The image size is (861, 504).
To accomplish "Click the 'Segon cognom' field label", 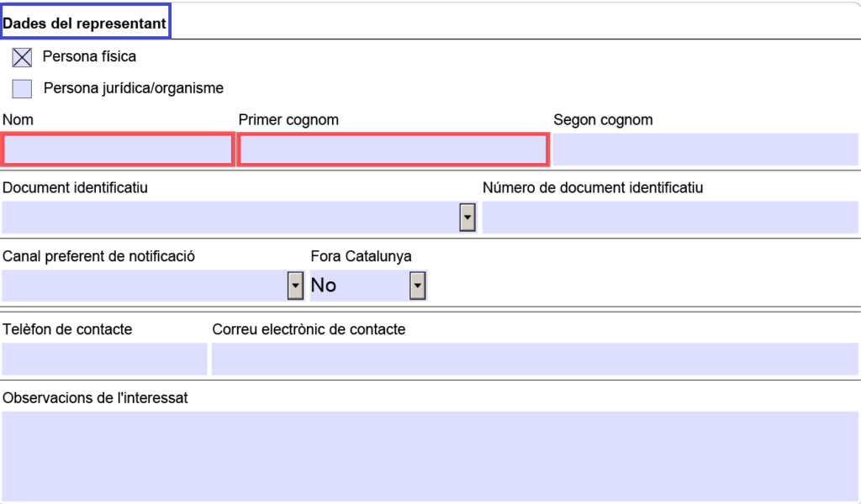I will pyautogui.click(x=603, y=120).
